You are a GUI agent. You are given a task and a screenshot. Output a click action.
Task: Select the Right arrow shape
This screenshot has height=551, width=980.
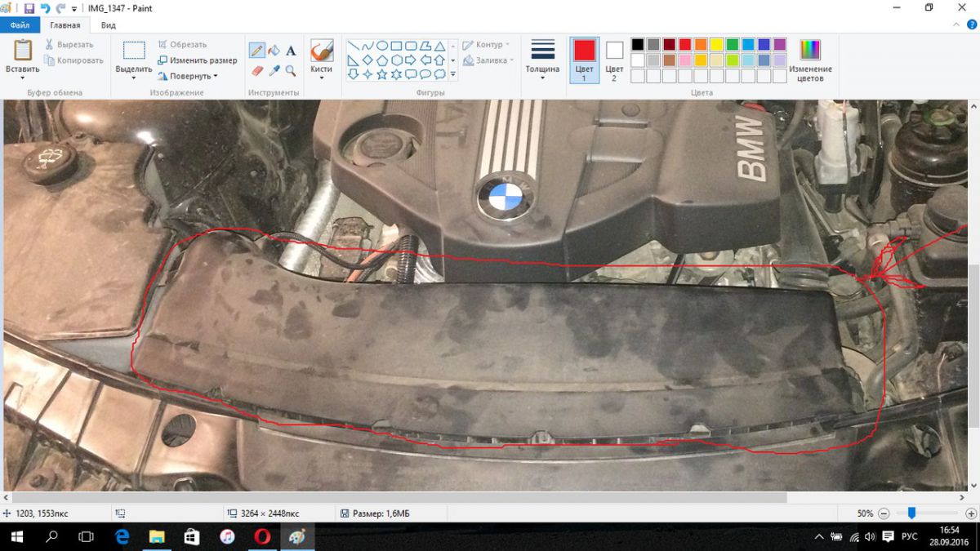click(x=411, y=60)
